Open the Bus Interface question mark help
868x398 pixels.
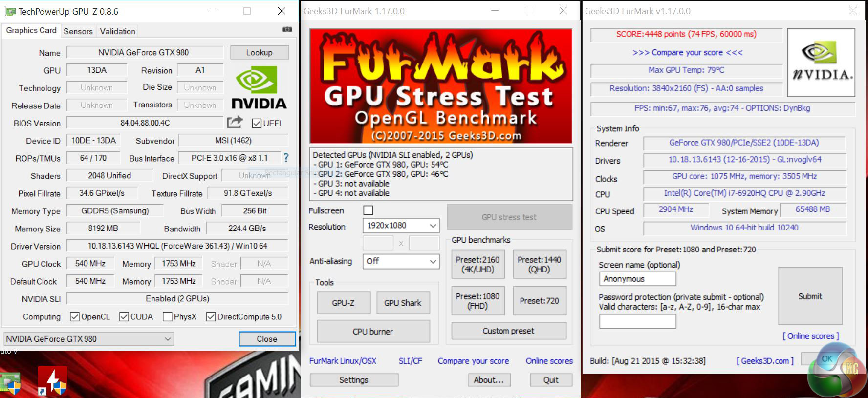286,158
